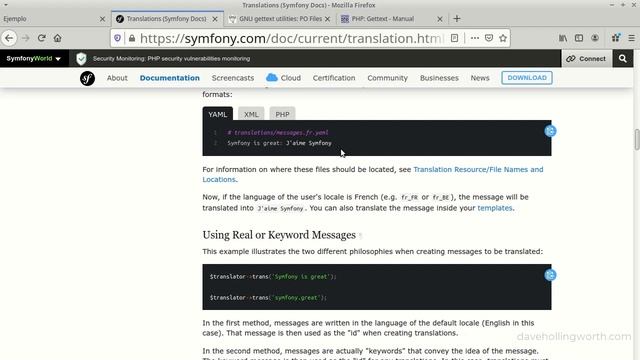The image size is (640, 360).
Task: Close the Translations Symfony Docs tab
Action: pyautogui.click(x=215, y=19)
